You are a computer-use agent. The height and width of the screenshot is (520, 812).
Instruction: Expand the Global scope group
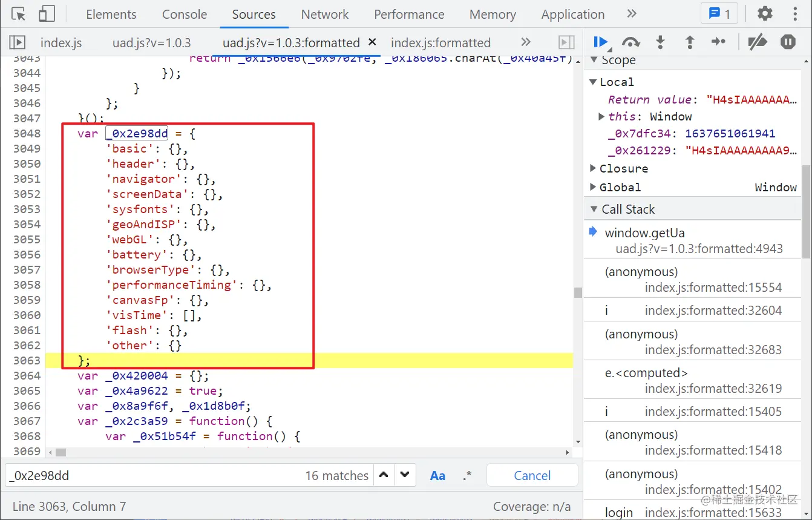[x=594, y=187]
